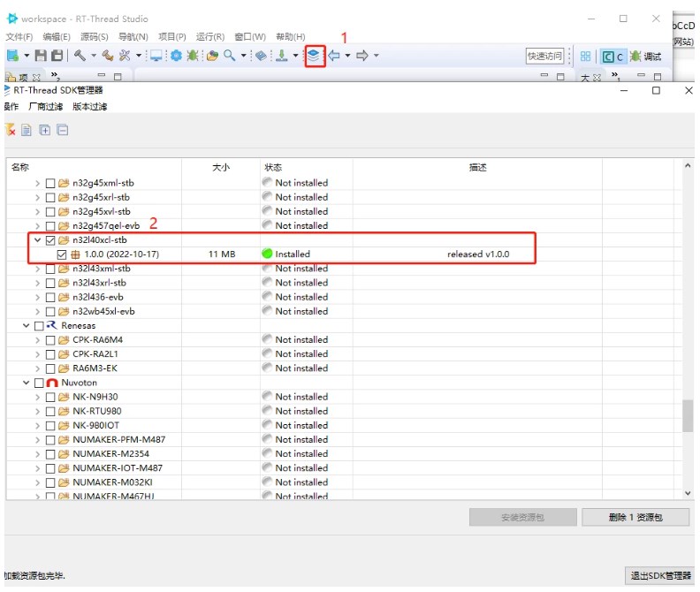Expand the NUMAKER-IOT-M487 node

[37, 468]
